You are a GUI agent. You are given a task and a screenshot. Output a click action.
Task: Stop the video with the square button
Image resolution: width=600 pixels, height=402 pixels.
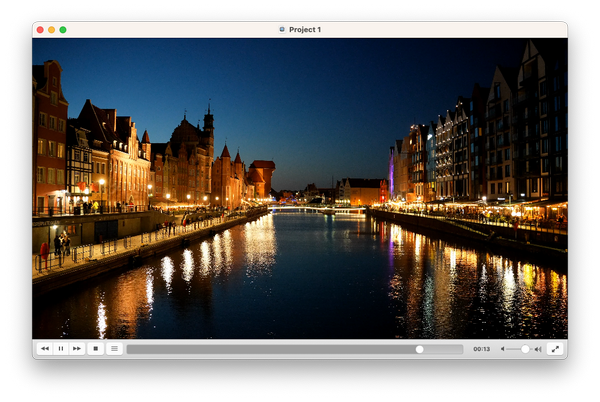(x=96, y=349)
